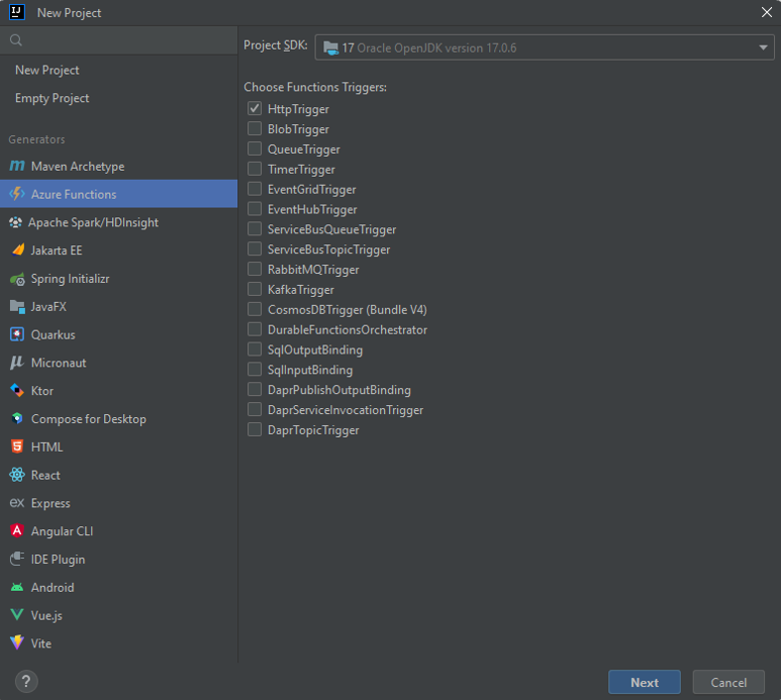Click the React atom icon

(17, 475)
